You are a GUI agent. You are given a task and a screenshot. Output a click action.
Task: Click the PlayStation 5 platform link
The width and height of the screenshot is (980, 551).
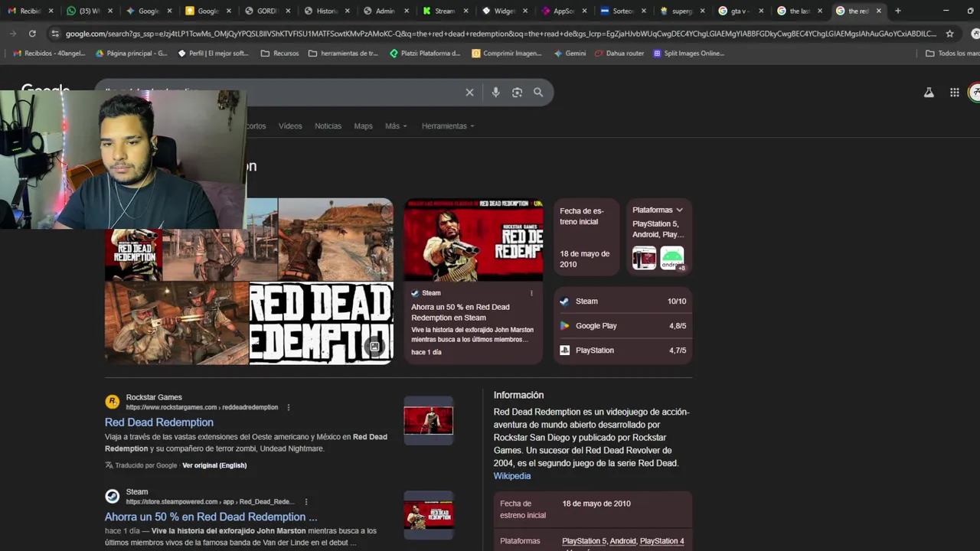point(583,541)
